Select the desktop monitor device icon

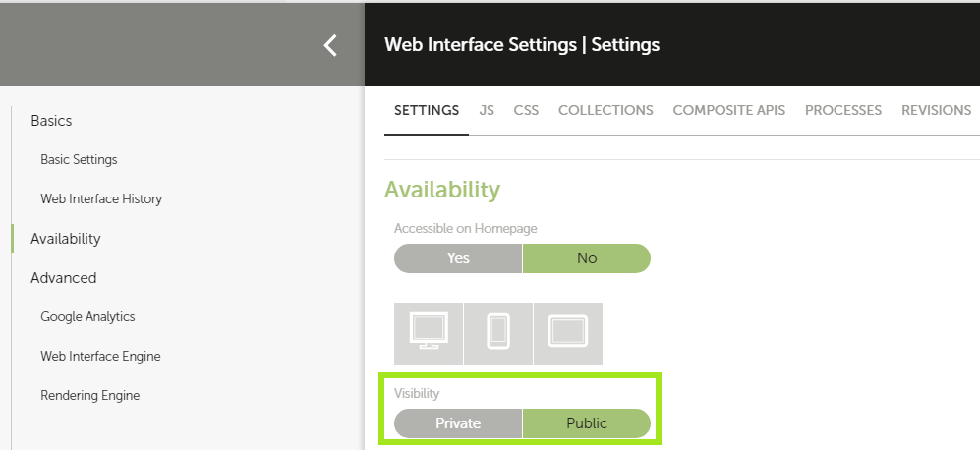428,332
